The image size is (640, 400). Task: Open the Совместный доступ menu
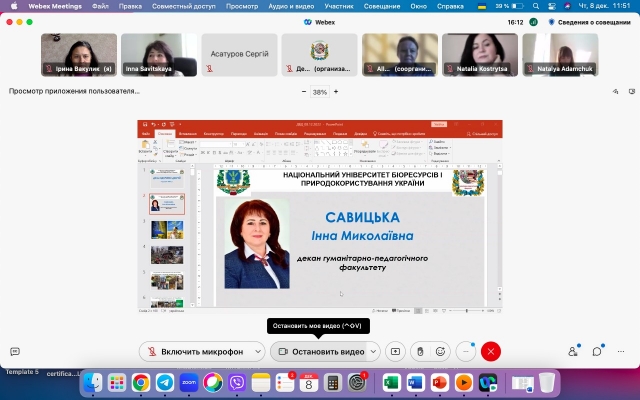coord(184,6)
